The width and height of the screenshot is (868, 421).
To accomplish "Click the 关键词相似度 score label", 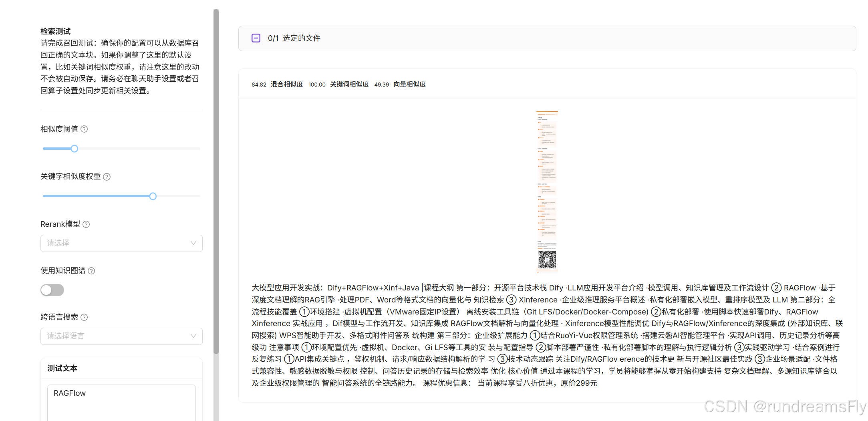I will [349, 84].
